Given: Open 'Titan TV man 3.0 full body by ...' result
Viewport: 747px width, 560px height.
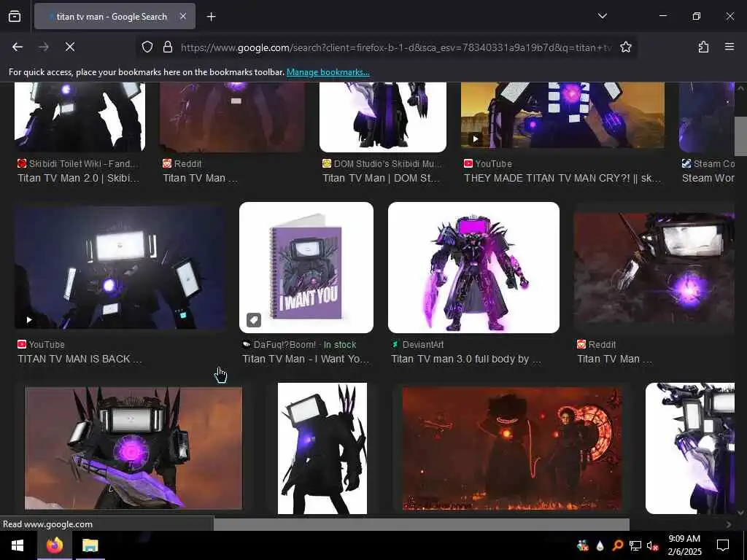Looking at the screenshot, I should click(x=465, y=359).
